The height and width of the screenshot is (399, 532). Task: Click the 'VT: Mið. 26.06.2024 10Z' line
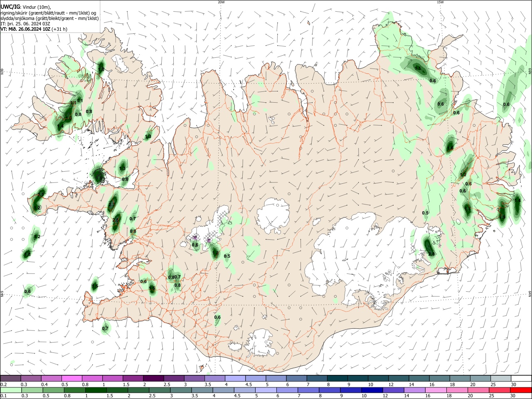pos(34,29)
